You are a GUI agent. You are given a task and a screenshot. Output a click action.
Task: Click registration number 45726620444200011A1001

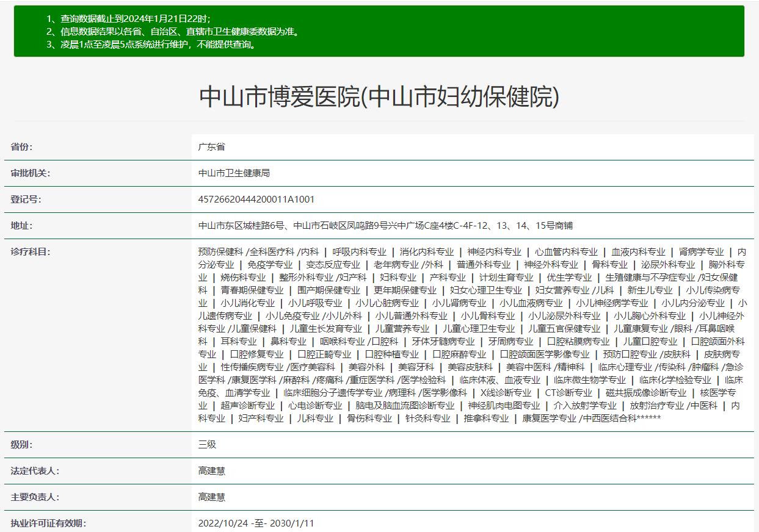pos(256,199)
